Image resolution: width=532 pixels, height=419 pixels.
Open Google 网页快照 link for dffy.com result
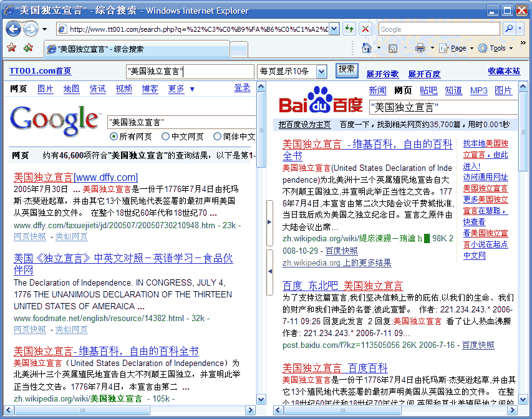click(x=30, y=236)
